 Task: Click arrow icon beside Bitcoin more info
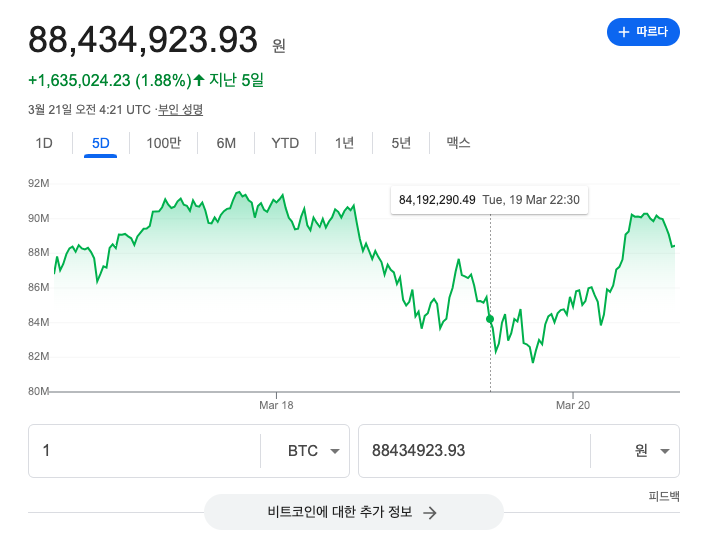(x=430, y=512)
